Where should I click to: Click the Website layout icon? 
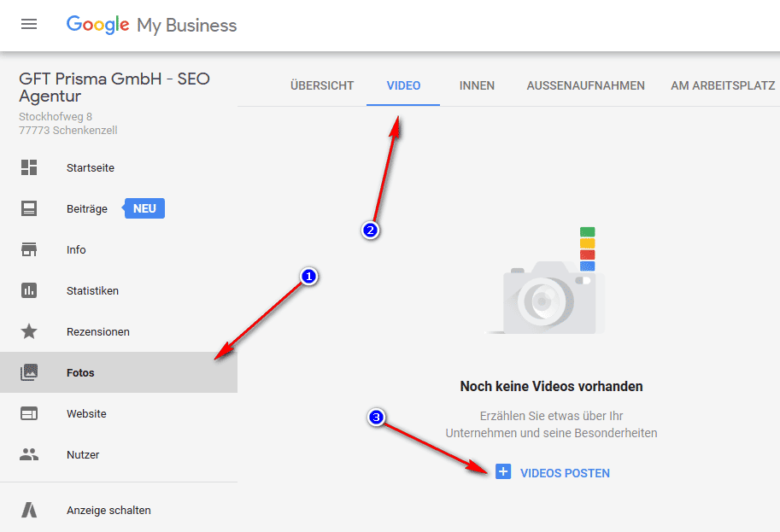pos(29,413)
